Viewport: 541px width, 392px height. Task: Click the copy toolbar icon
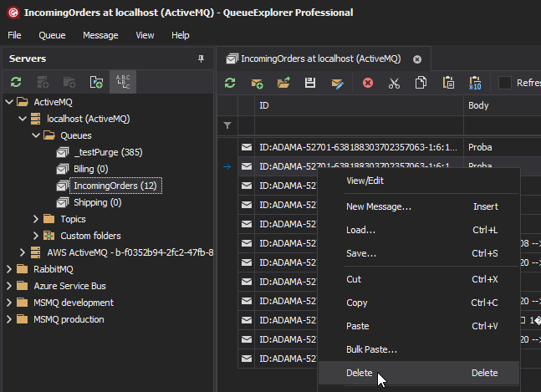[x=421, y=83]
